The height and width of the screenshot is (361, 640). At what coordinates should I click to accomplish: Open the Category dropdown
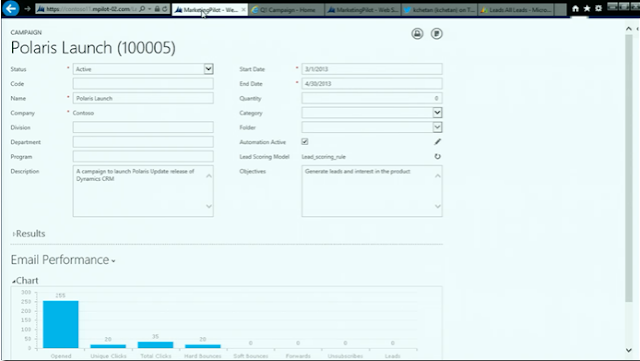pyautogui.click(x=437, y=113)
